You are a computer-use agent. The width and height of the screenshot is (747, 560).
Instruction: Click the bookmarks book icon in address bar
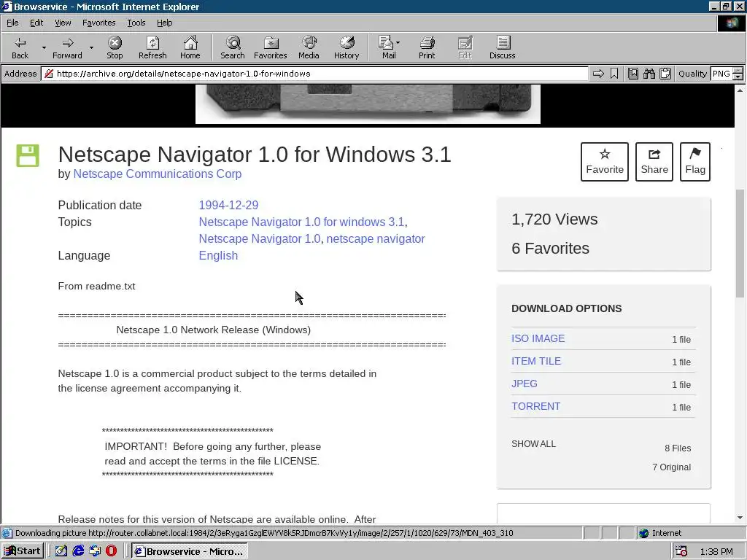coord(633,74)
